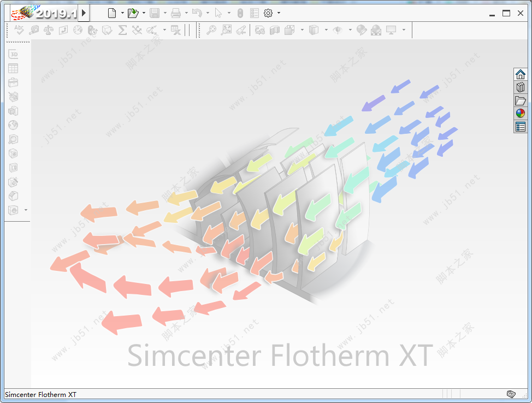The width and height of the screenshot is (532, 403).
Task: Expand the Display Style dropdown arrow
Action: coord(326,30)
